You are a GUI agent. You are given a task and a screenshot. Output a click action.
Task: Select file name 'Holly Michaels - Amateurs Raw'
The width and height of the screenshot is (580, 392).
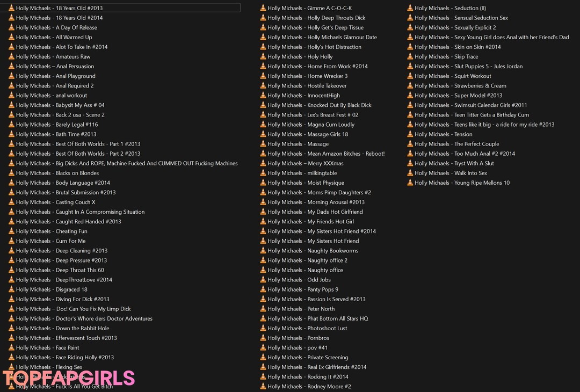(x=53, y=56)
